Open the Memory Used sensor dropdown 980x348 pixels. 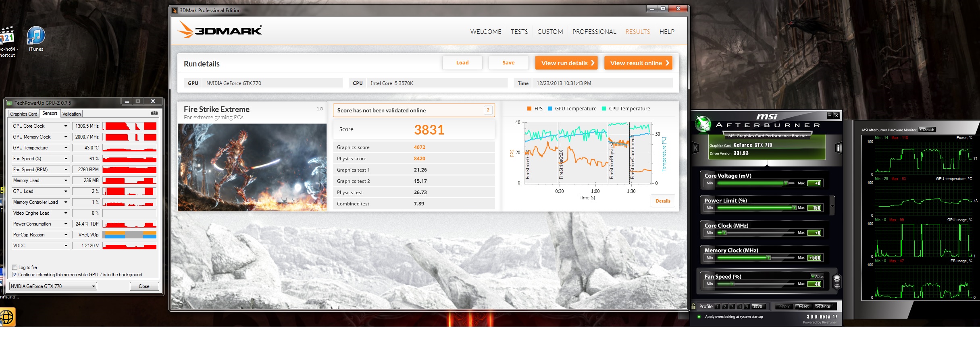click(66, 180)
